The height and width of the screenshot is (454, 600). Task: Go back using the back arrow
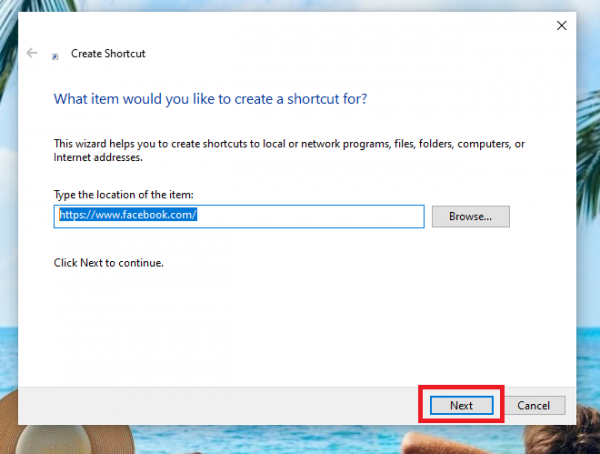click(32, 53)
